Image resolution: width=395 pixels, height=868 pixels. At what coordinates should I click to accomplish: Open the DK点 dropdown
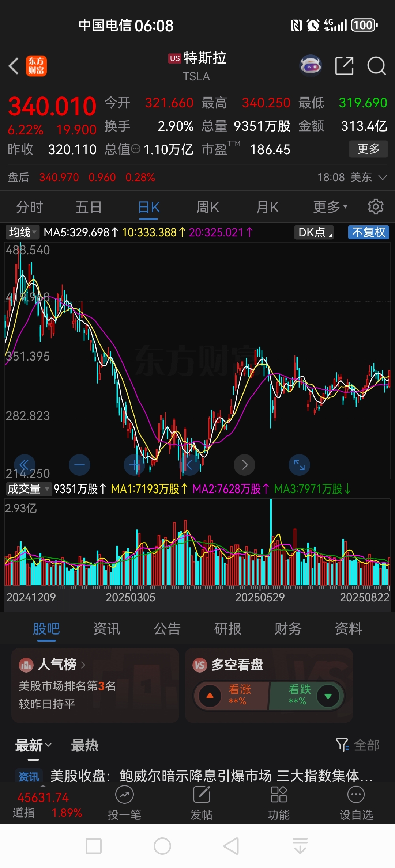pos(314,232)
